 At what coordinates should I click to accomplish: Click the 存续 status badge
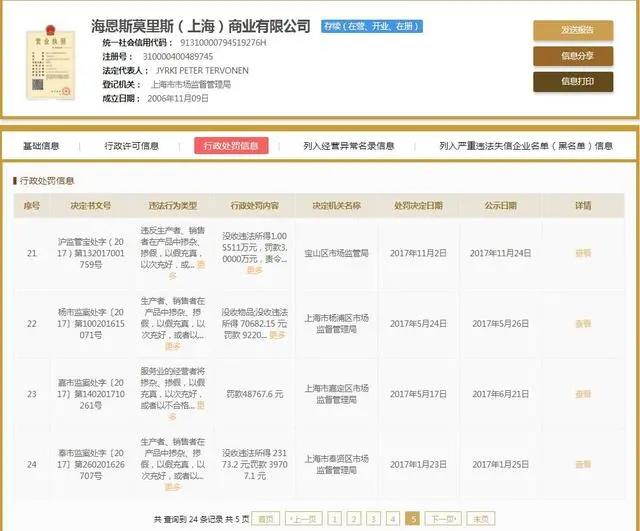pyautogui.click(x=371, y=26)
